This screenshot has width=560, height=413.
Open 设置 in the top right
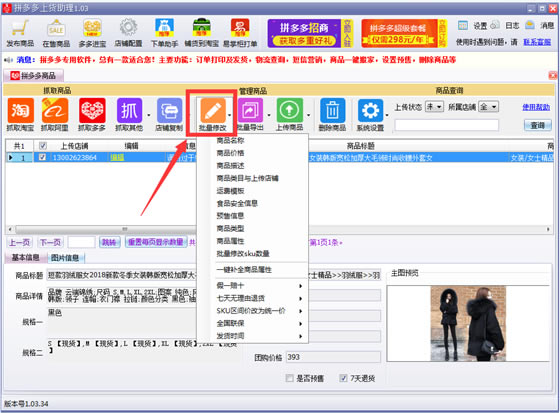click(x=472, y=25)
